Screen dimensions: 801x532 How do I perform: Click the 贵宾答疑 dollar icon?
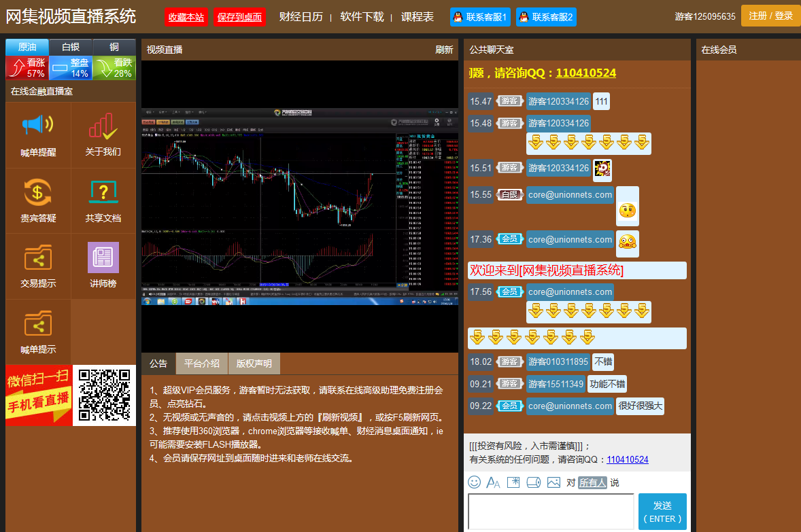(x=38, y=192)
